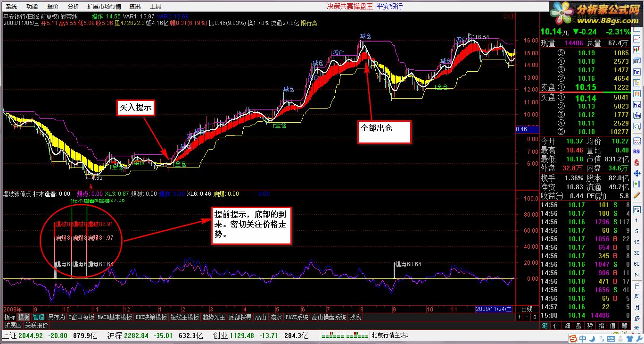Open the 系统 menu
This screenshot has height=344, width=644.
point(11,7)
